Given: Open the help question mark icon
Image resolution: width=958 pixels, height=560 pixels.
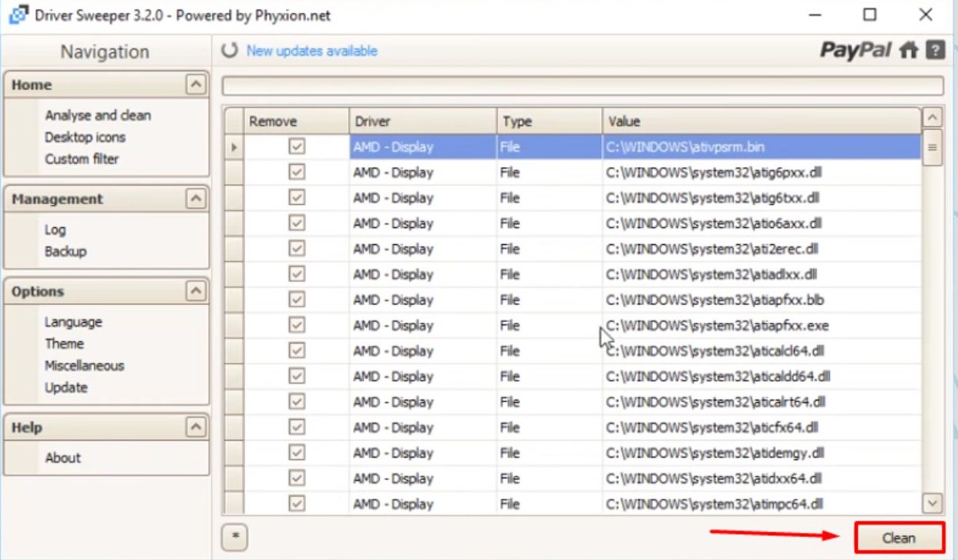Looking at the screenshot, I should 935,50.
